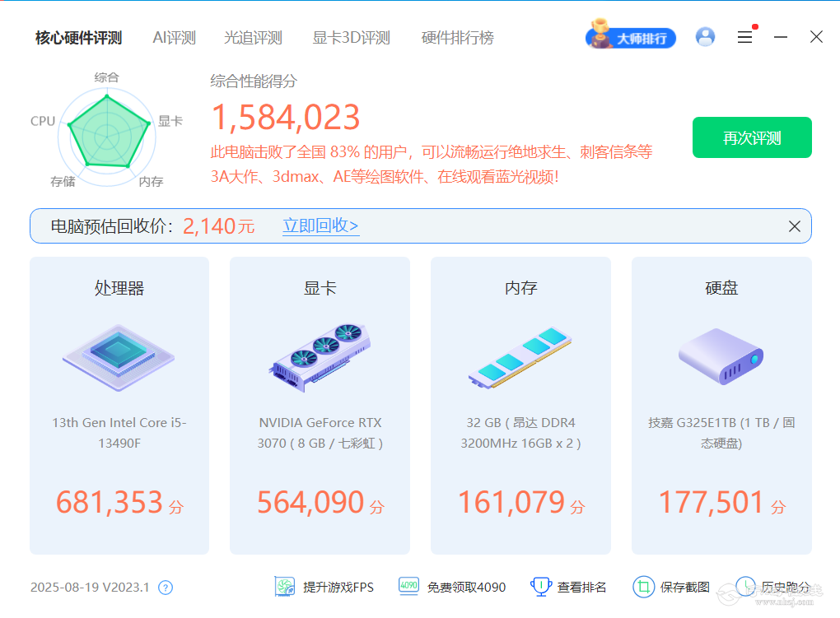Click the memory stick illustration
The image size is (840, 618).
click(520, 357)
